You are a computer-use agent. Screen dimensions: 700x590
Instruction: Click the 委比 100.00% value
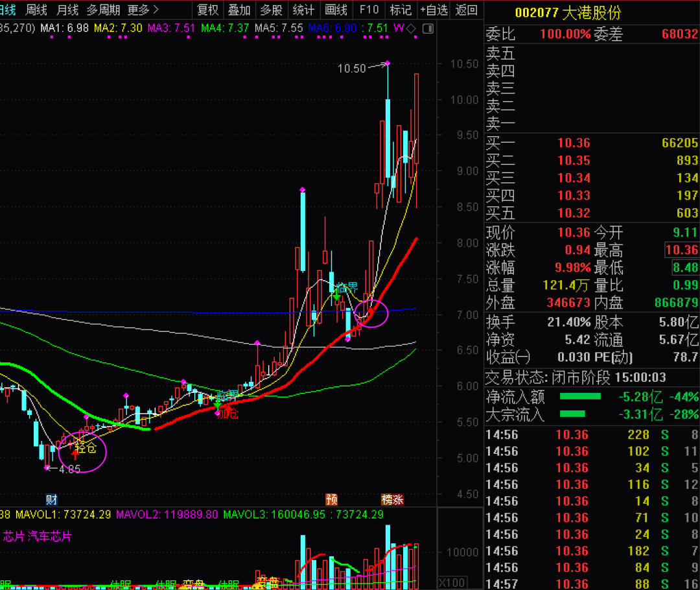pyautogui.click(x=565, y=34)
